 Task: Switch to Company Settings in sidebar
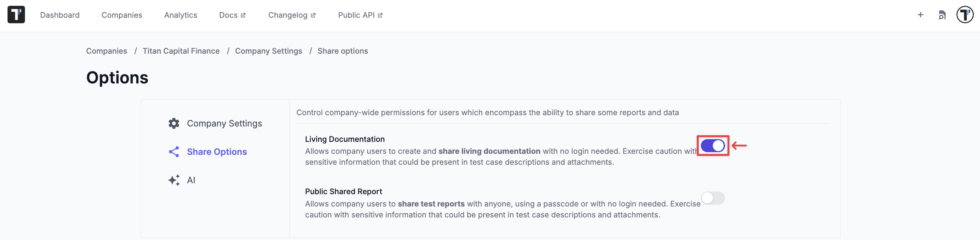[x=224, y=123]
